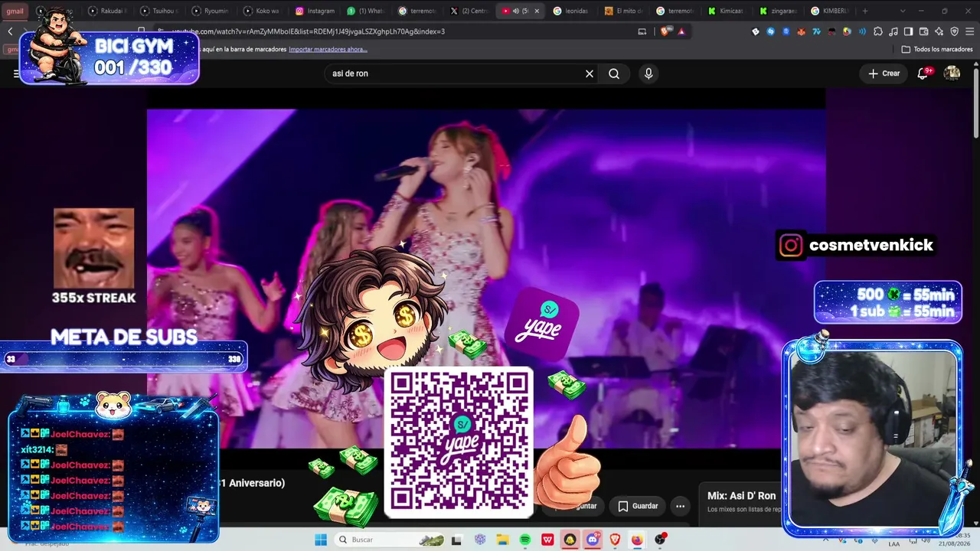The image size is (980, 551).
Task: Open a new browser tab
Action: tap(865, 11)
